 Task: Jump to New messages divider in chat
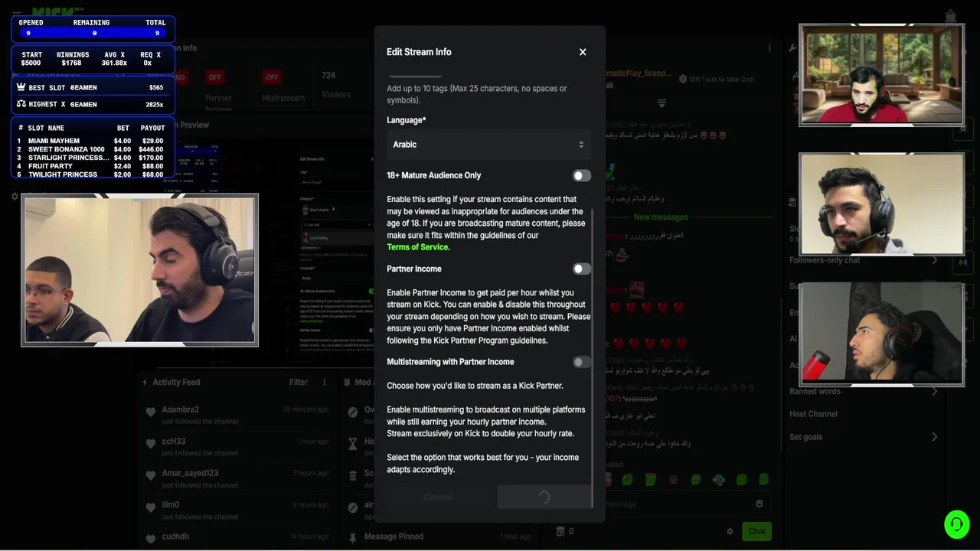coord(661,217)
